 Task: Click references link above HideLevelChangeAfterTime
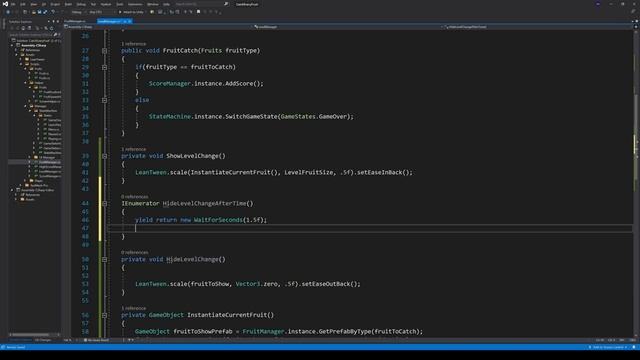(x=135, y=197)
